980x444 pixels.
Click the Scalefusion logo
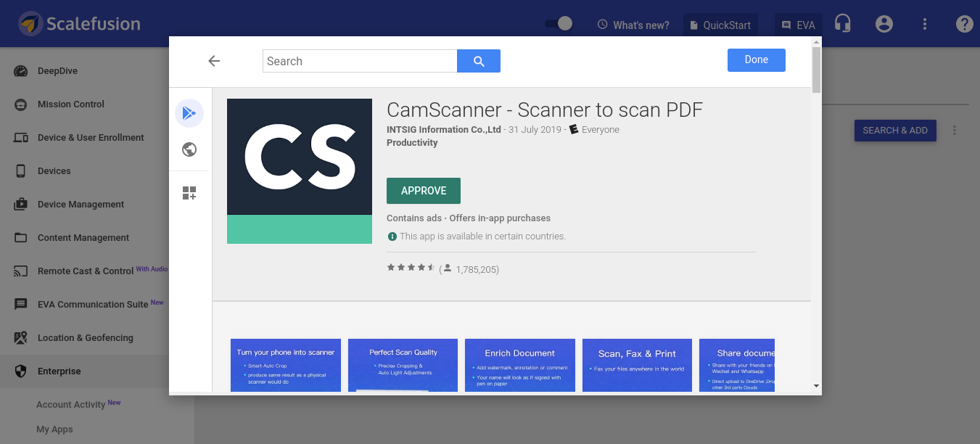click(80, 24)
